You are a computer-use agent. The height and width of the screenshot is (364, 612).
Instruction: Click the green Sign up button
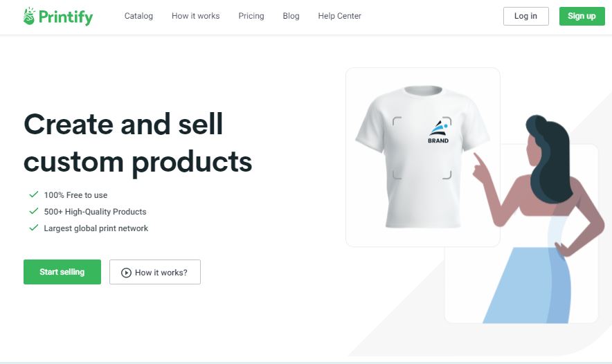(x=582, y=16)
